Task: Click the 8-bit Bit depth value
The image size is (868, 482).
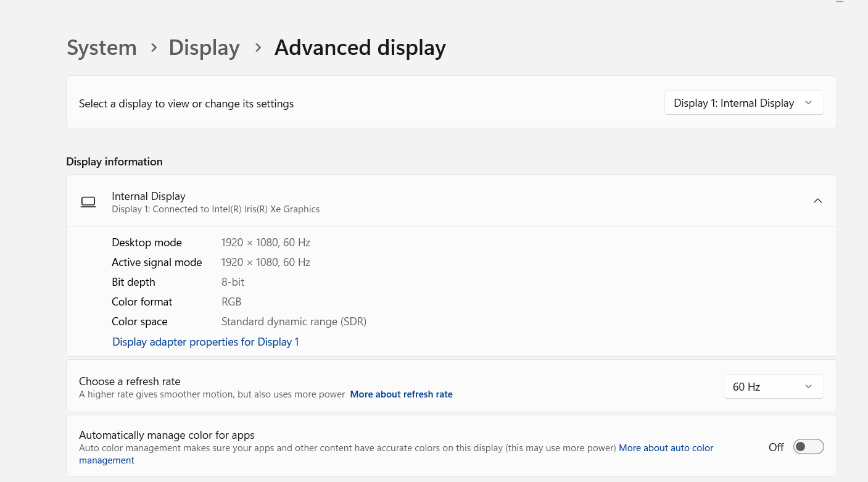Action: (233, 281)
